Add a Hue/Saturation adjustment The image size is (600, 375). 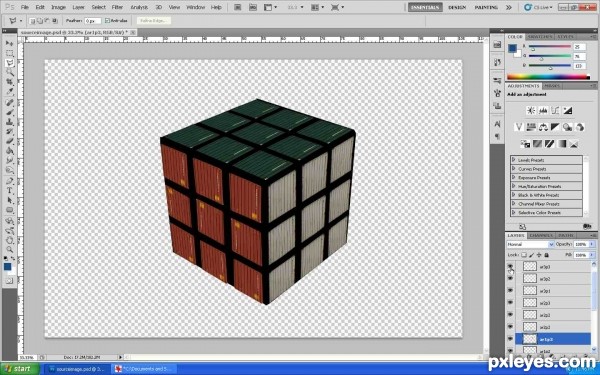[x=531, y=127]
